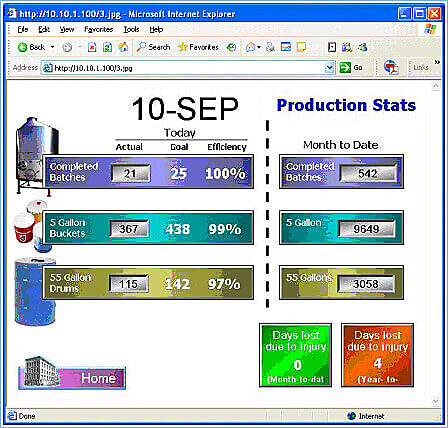Click the Completed Batches goal 25

tap(179, 174)
